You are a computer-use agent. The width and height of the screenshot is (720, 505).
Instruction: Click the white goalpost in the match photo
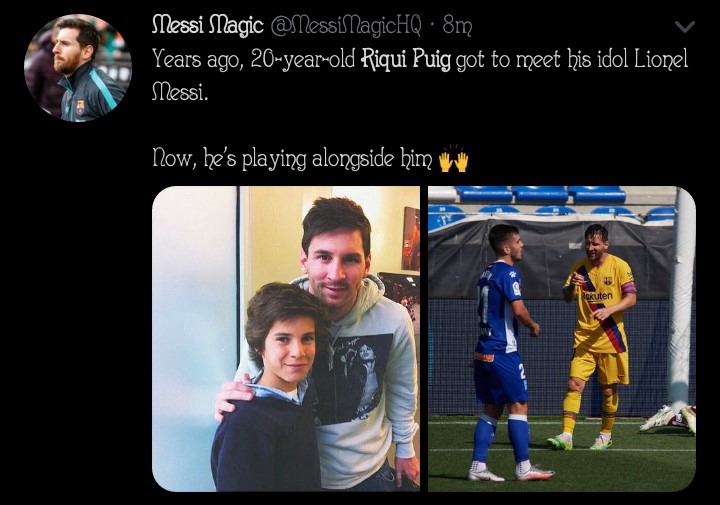tap(680, 298)
